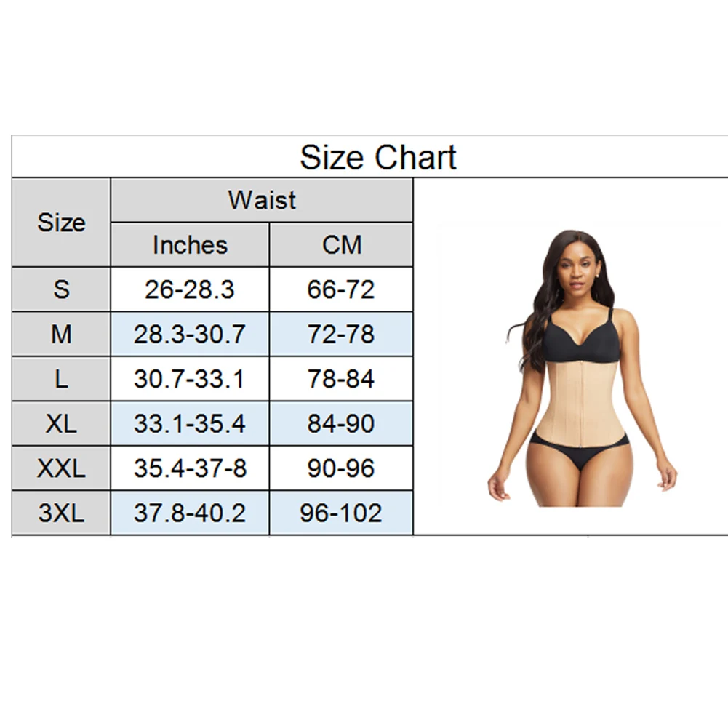The image size is (728, 728).
Task: Select the Inches column header
Action: pyautogui.click(x=190, y=245)
